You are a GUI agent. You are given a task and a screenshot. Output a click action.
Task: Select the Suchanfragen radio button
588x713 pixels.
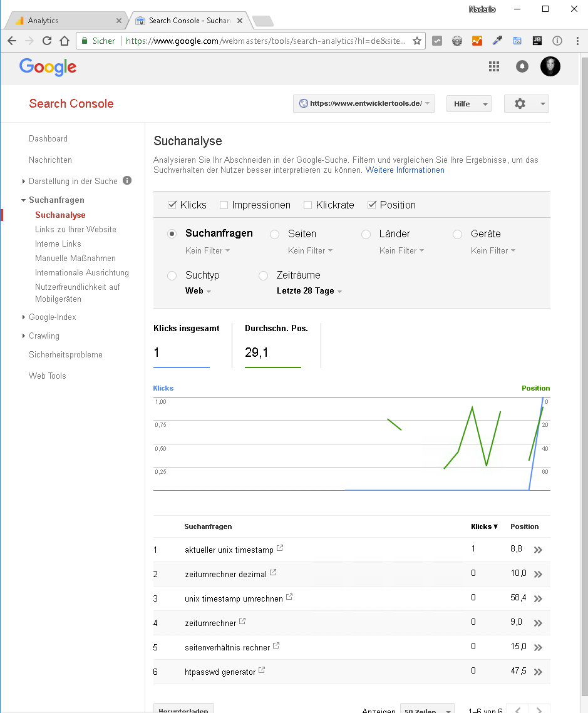pyautogui.click(x=172, y=234)
